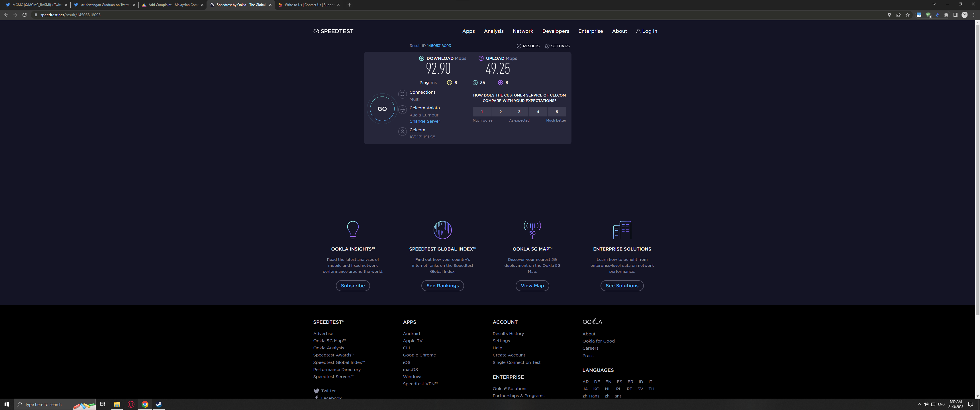Open the Analysis menu in navigation
Viewport: 980px width, 410px height.
[x=493, y=31]
